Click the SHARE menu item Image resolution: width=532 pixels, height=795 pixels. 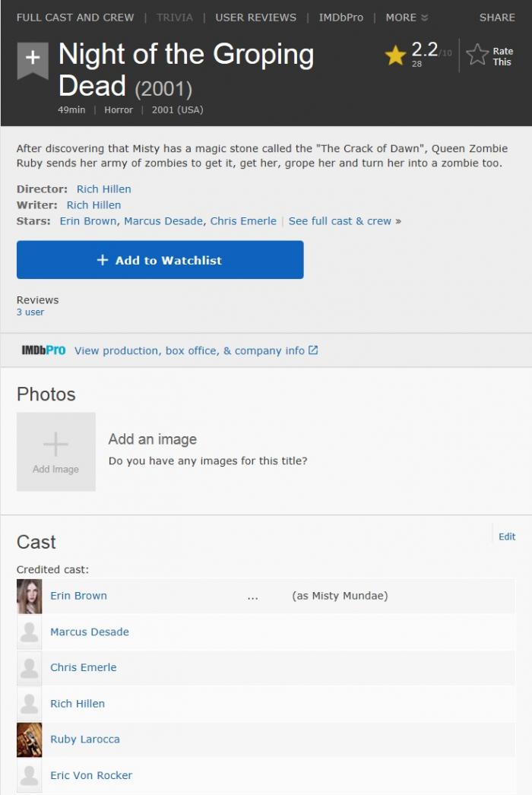point(497,17)
